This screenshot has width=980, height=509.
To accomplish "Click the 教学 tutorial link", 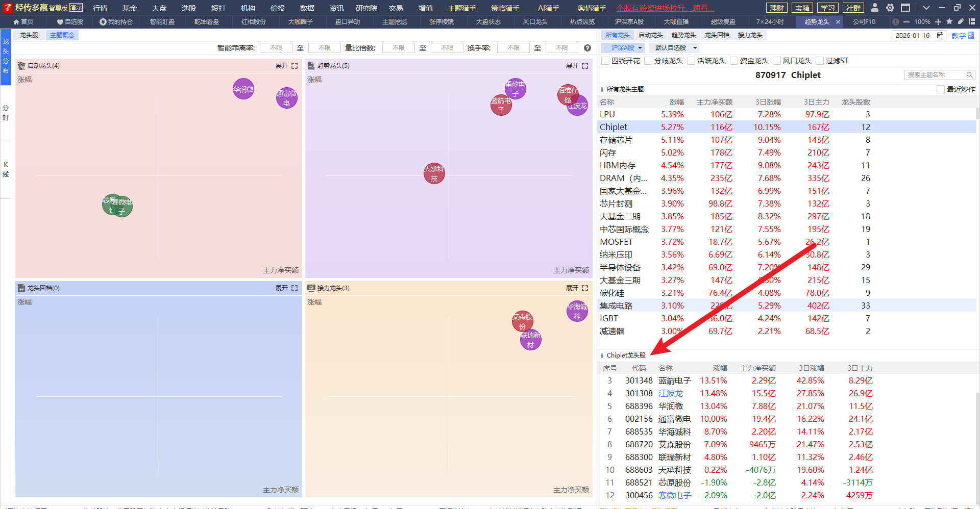I will (x=959, y=36).
